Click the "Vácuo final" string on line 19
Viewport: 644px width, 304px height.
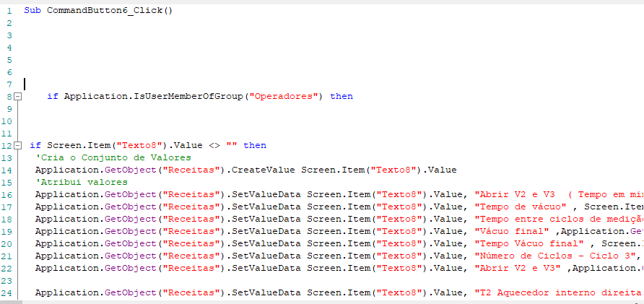point(512,231)
